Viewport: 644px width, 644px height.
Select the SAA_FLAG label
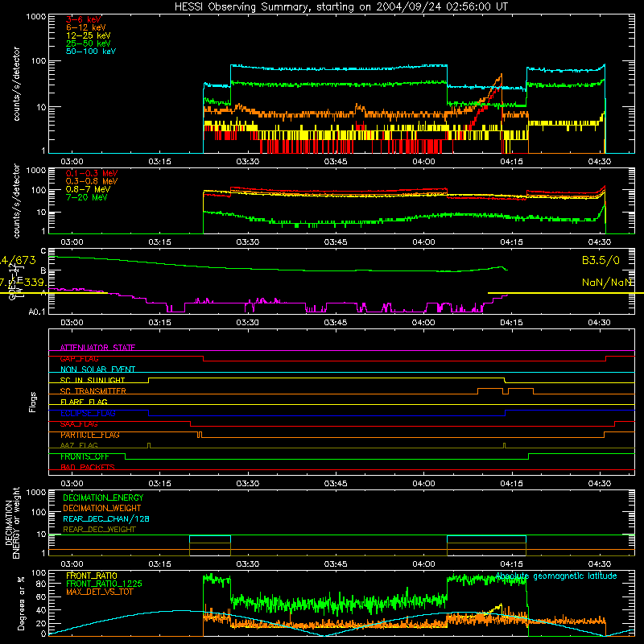pos(79,424)
